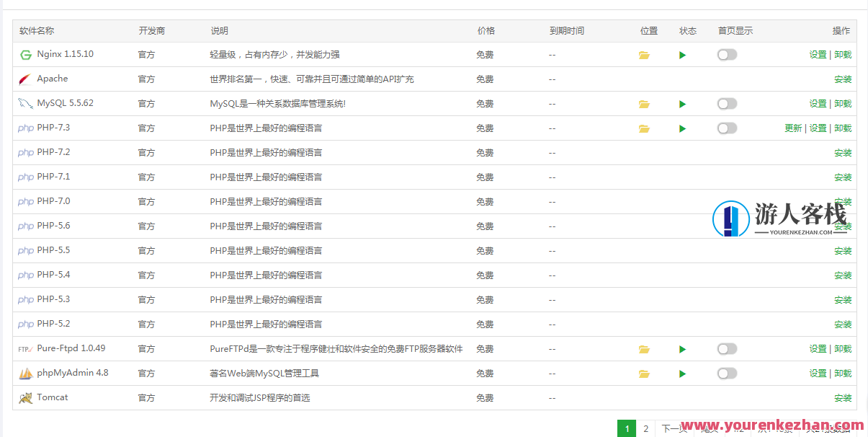Click 安装 to install PHP-5.3
Viewport: 868px width, 437px height.
(x=843, y=300)
